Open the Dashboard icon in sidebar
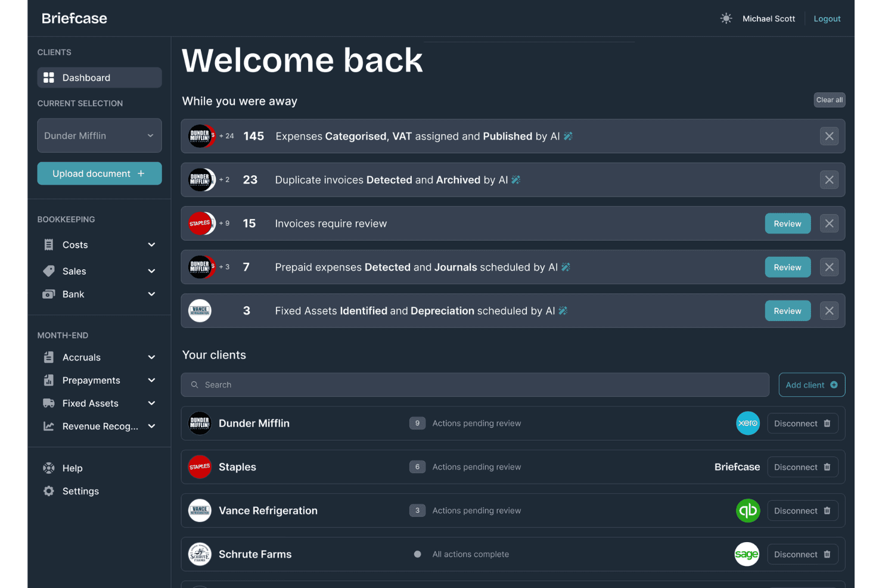 coord(49,77)
